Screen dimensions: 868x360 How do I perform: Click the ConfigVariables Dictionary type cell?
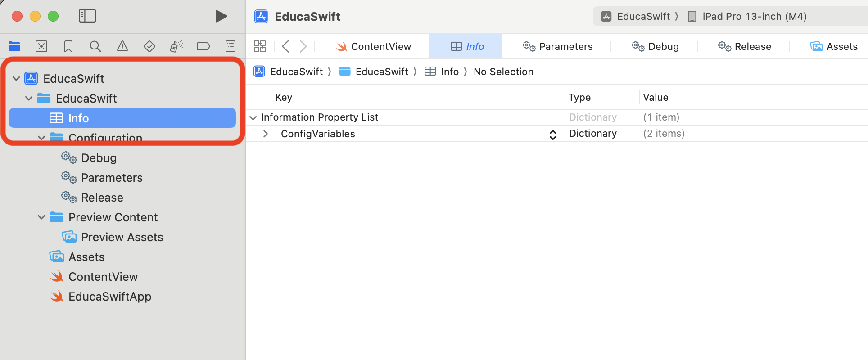593,134
